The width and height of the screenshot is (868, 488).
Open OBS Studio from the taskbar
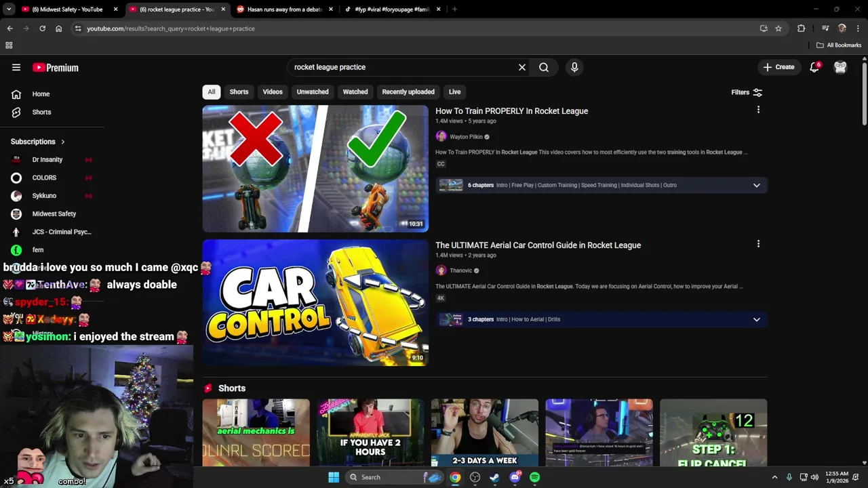475,477
